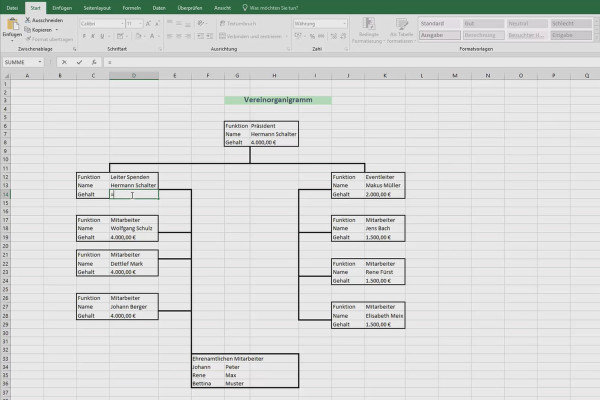Click the increase decimal places icon
The height and width of the screenshot is (400, 600).
coord(334,36)
